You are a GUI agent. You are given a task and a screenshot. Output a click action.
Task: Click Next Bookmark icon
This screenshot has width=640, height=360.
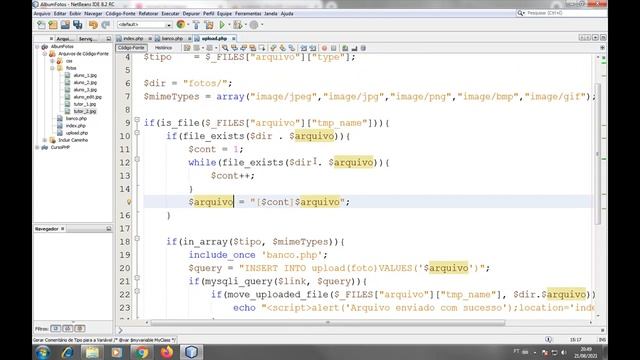coord(282,48)
